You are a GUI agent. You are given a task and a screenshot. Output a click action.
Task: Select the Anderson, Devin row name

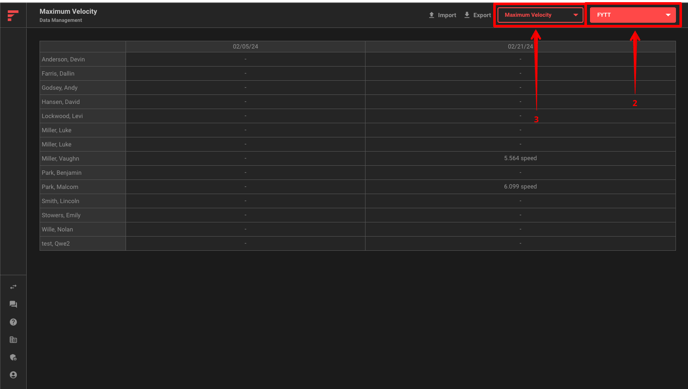coord(63,60)
